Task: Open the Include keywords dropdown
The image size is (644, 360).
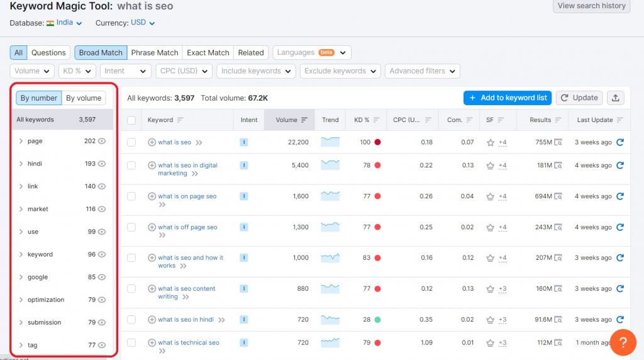Action: tap(256, 71)
